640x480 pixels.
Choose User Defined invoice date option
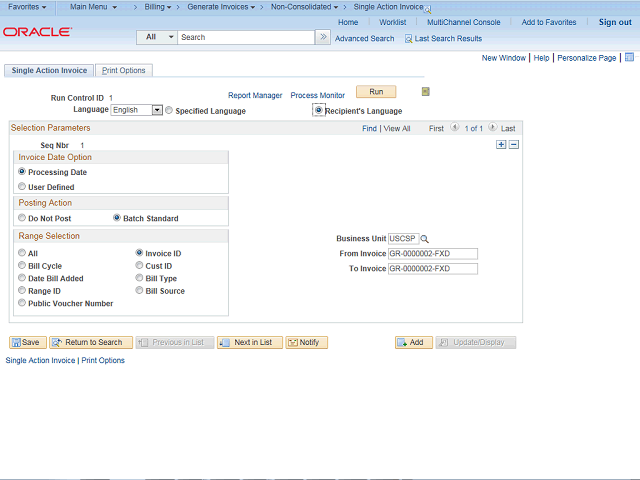point(22,187)
